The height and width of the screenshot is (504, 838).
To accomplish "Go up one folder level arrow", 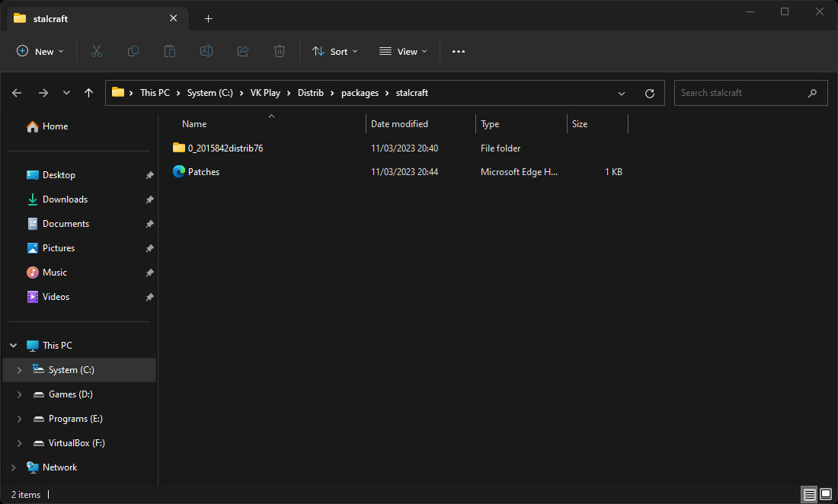I will coord(88,93).
